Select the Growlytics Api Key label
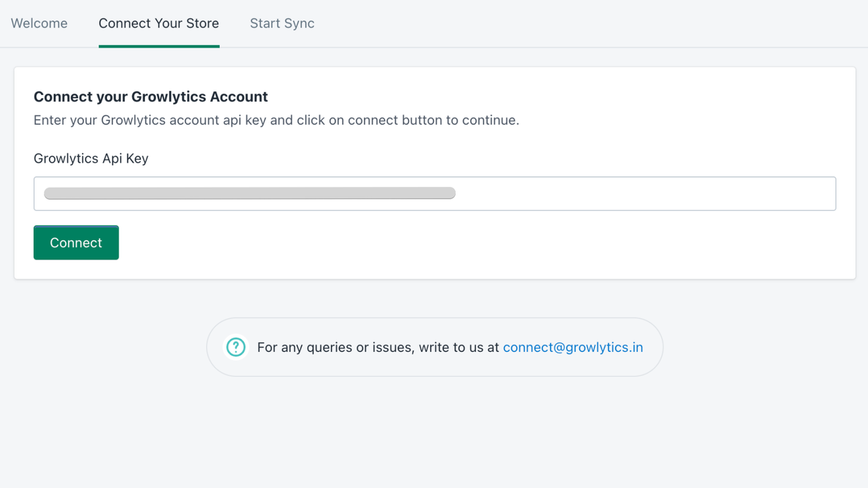The image size is (868, 488). pyautogui.click(x=91, y=158)
